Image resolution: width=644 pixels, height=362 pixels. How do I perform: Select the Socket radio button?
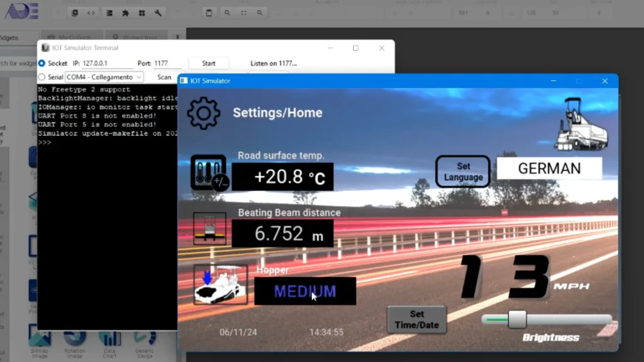(x=42, y=63)
